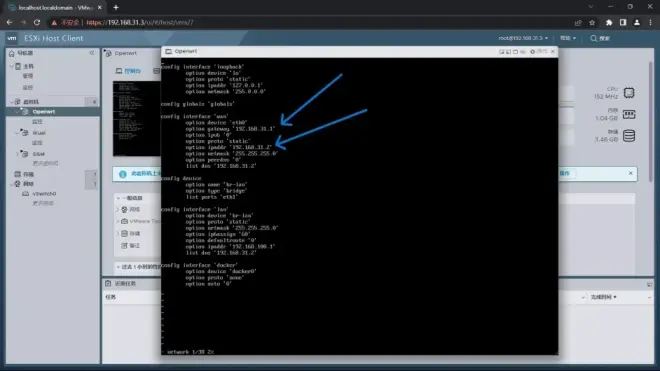Viewport: 660px width, 371px height.
Task: Open the browser side panel icon
Action: pos(623,23)
